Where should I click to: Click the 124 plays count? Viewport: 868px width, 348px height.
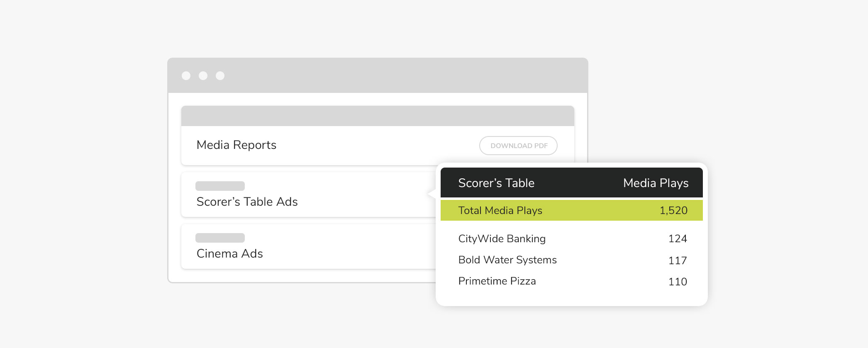678,238
